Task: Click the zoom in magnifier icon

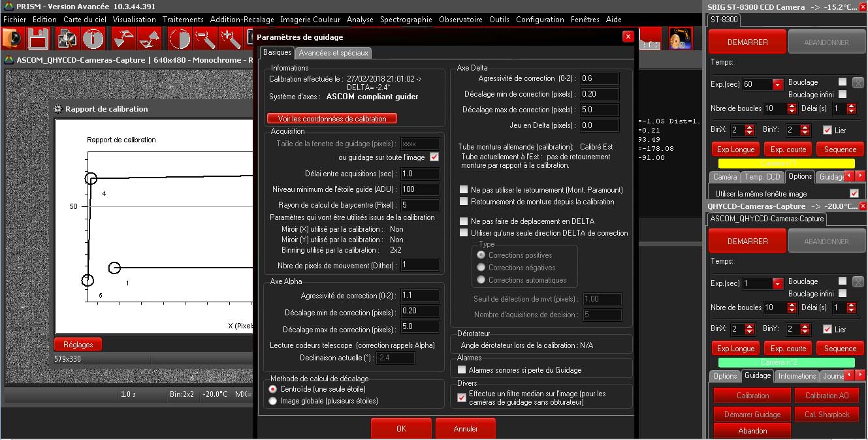Action: 231,39
